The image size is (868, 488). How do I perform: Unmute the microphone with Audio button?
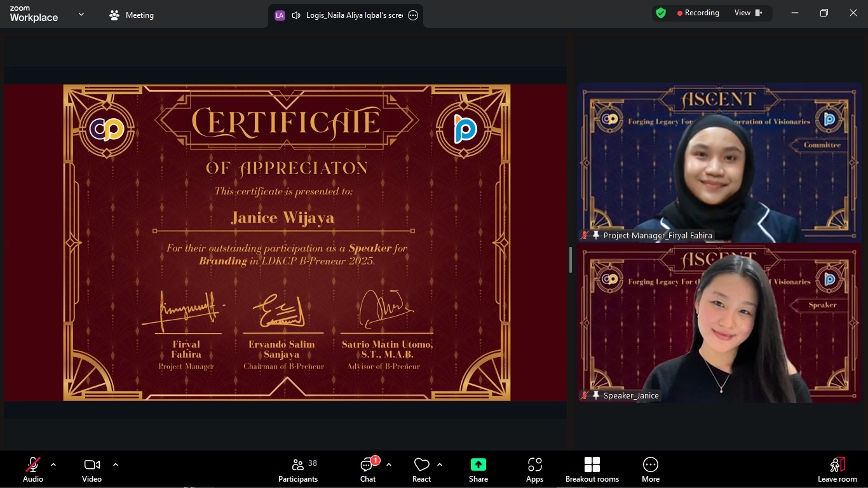(33, 470)
